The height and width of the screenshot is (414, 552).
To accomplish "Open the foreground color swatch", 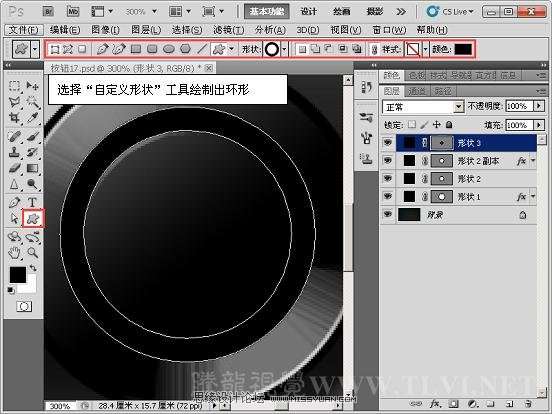I will [18, 275].
